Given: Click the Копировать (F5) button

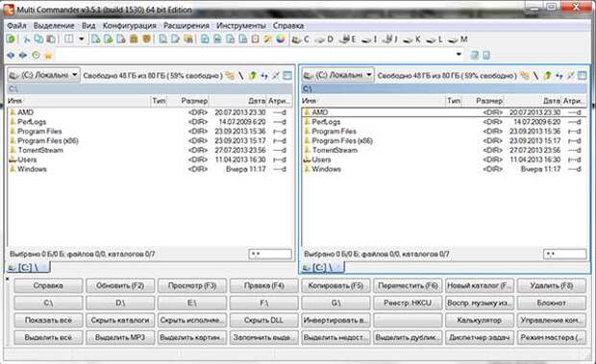Looking at the screenshot, I should [335, 285].
